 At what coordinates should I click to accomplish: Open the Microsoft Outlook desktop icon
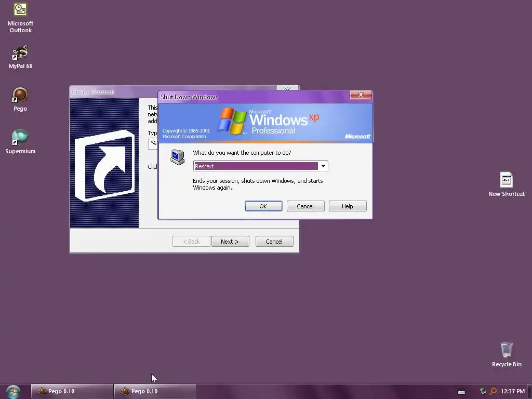[x=20, y=18]
